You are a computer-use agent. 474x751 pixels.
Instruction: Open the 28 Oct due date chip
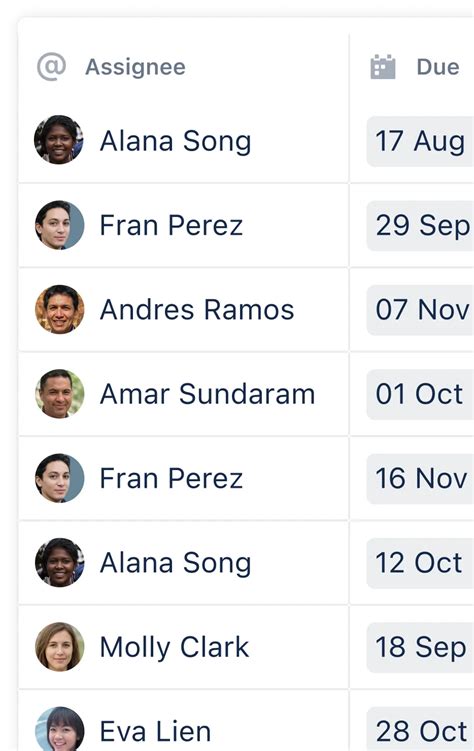pos(420,729)
